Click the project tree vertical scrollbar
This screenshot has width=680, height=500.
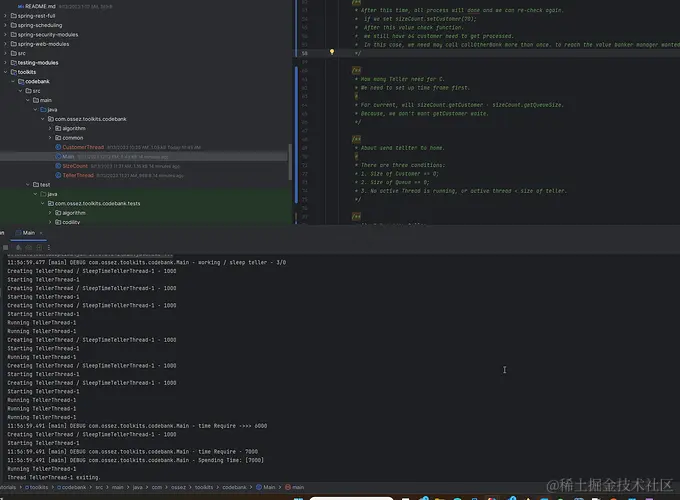coord(290,162)
